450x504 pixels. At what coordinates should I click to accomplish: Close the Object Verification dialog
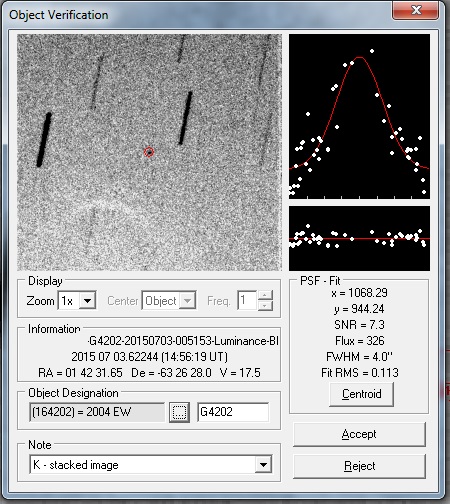click(415, 10)
